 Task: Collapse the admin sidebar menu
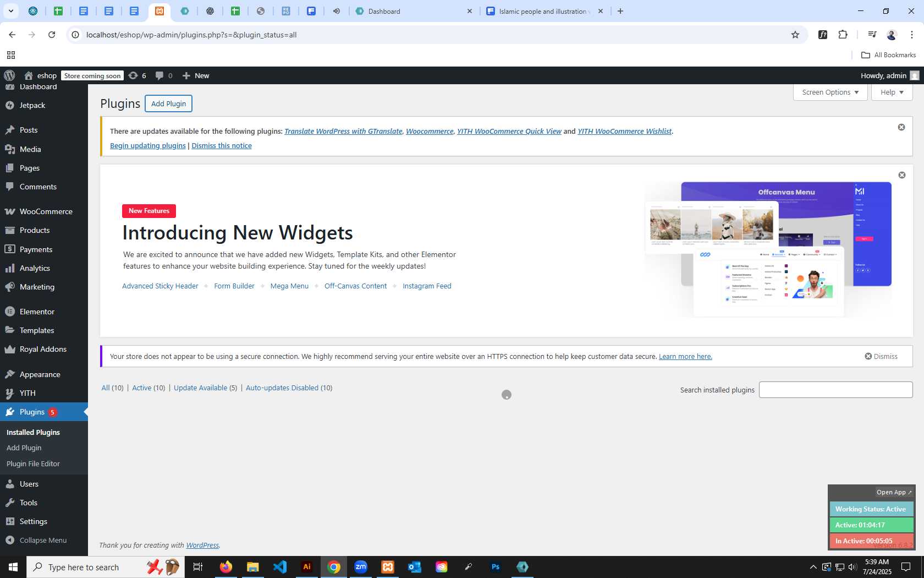click(44, 540)
